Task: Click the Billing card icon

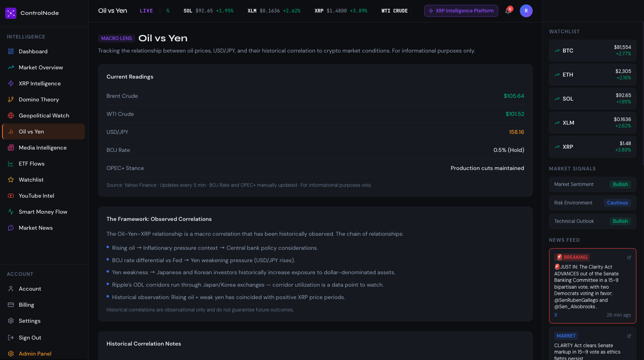Action: point(11,305)
